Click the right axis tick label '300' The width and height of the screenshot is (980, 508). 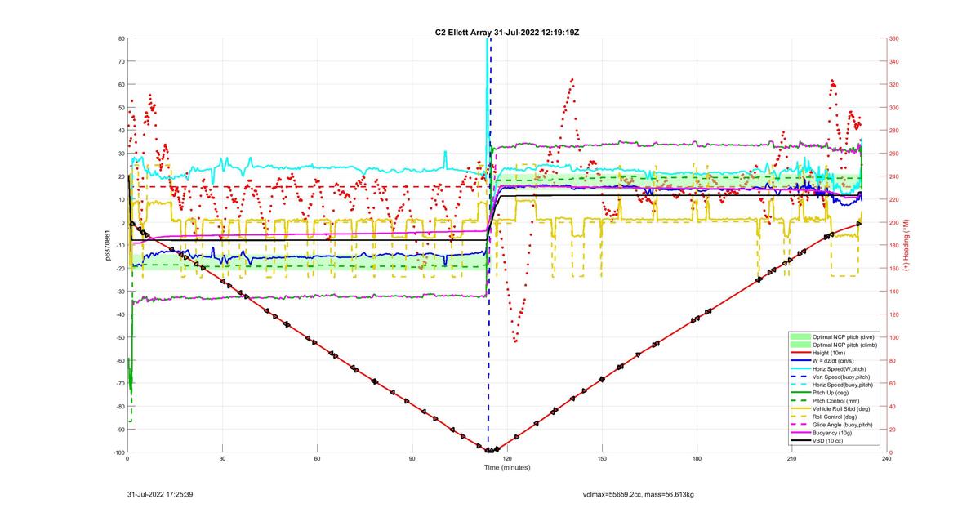[894, 108]
